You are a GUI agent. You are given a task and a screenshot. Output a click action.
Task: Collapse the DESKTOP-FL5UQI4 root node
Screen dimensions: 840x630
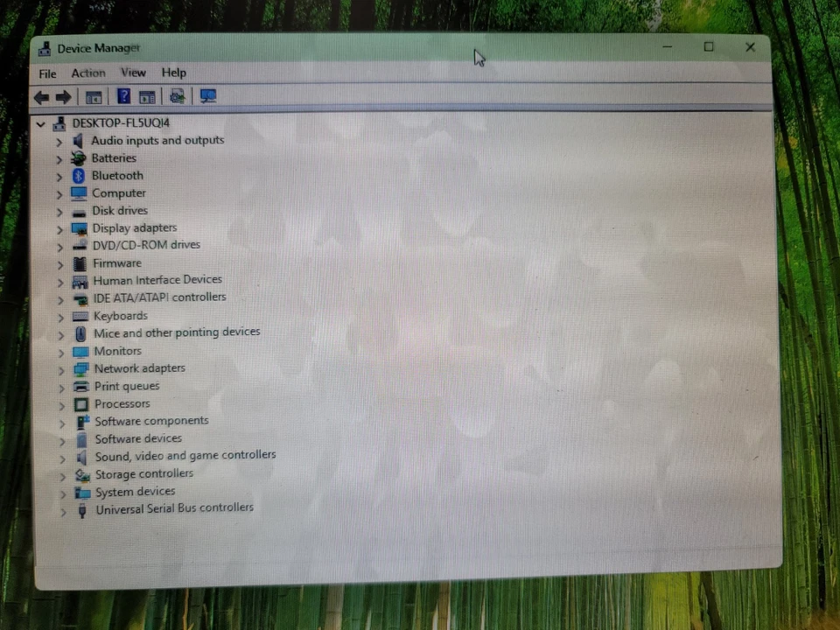[40, 123]
